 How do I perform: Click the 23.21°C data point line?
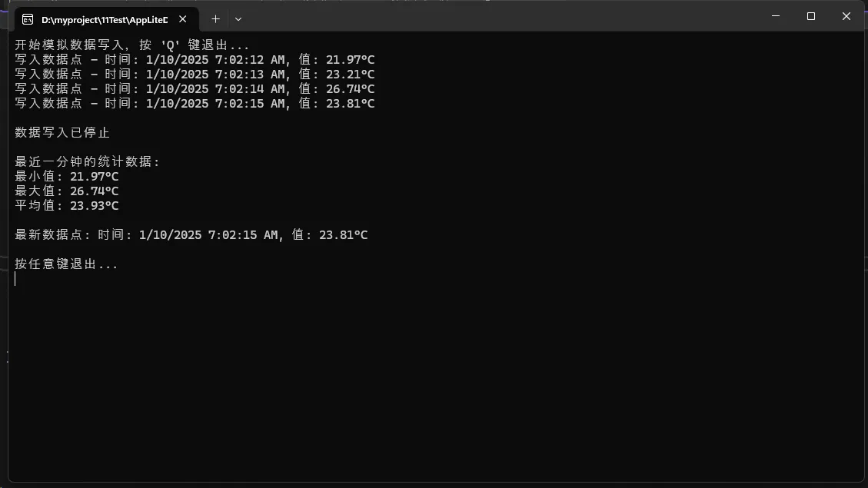[x=195, y=75]
